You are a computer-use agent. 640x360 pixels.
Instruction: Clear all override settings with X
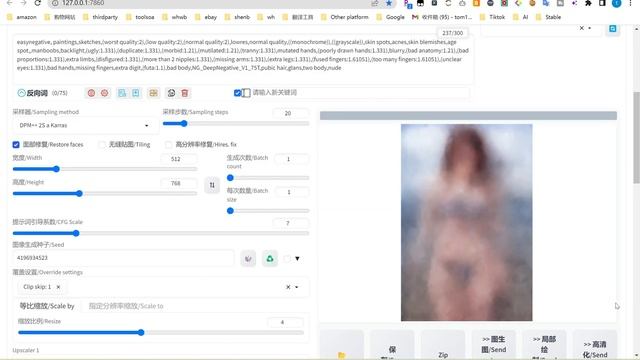point(288,287)
